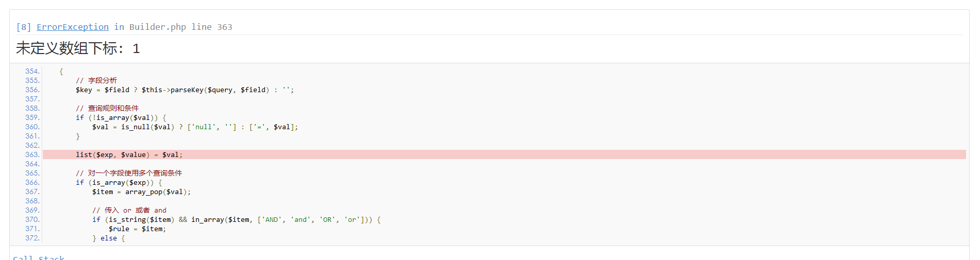The image size is (980, 260).
Task: Click the highlighted list($exp, $value) code line
Action: coord(129,154)
